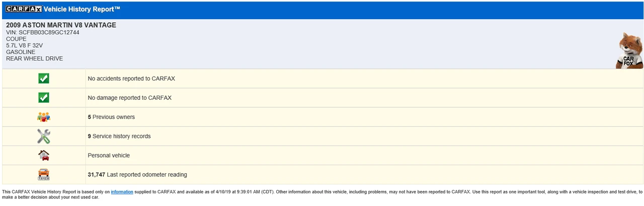Click 'No damage reported to CARFAX' text
The height and width of the screenshot is (206, 644).
tap(129, 98)
